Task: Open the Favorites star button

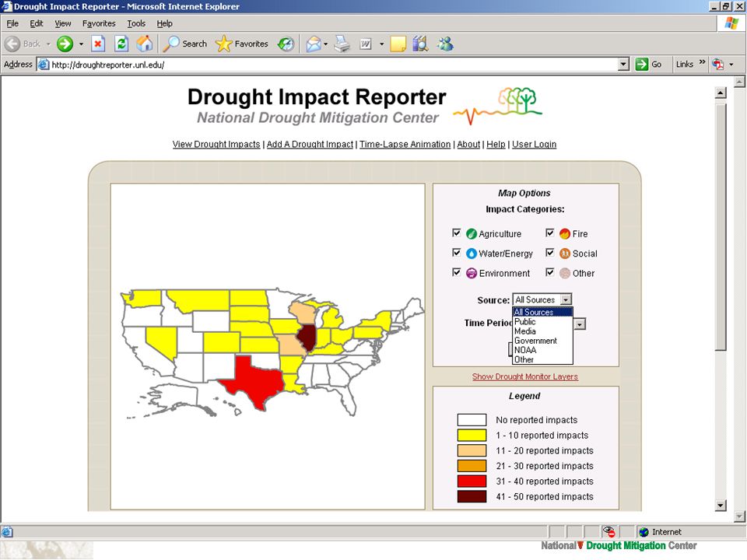Action: [241, 44]
